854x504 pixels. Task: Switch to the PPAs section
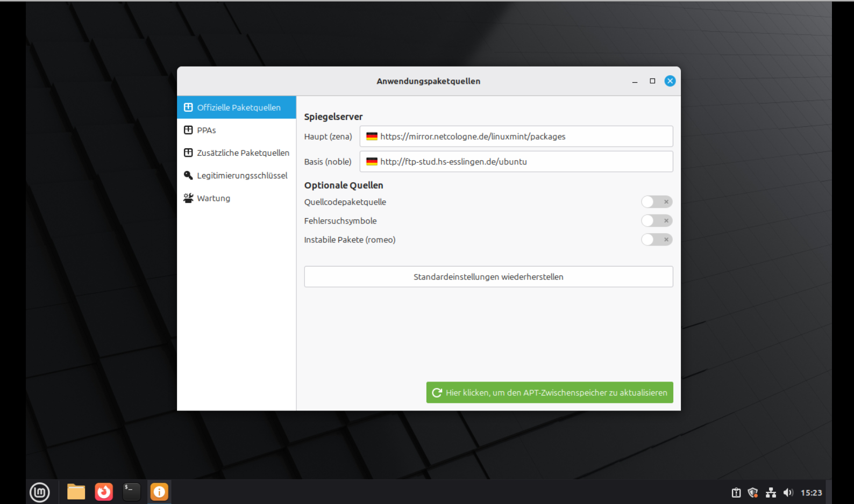click(x=207, y=130)
